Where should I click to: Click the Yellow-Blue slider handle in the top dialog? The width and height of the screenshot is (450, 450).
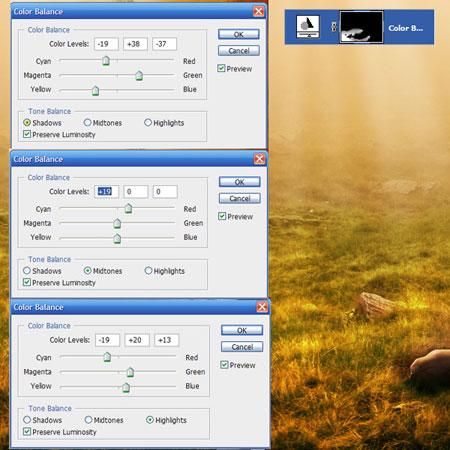tap(95, 91)
